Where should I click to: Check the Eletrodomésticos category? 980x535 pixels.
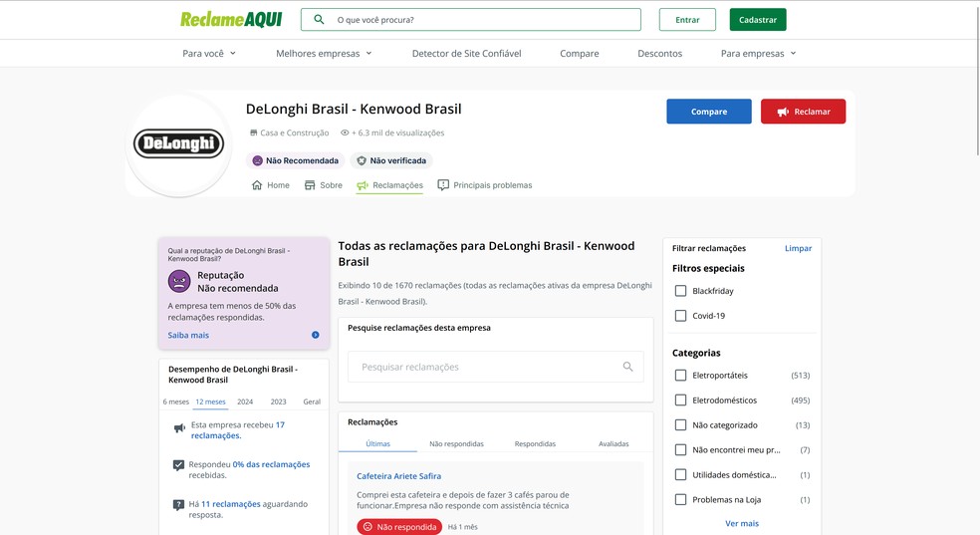[680, 400]
